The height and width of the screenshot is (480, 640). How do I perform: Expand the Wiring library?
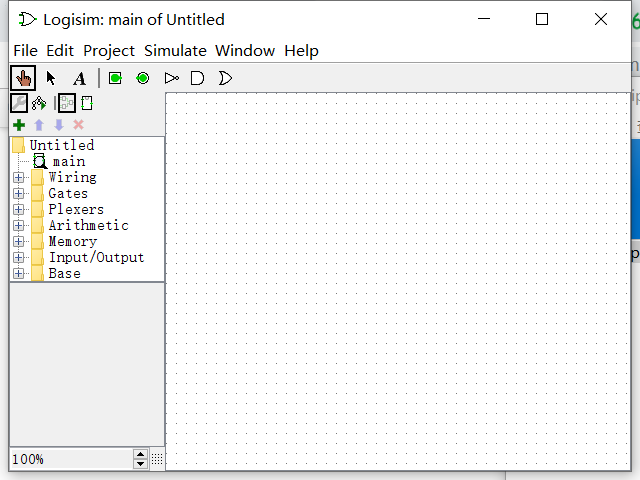pyautogui.click(x=18, y=177)
